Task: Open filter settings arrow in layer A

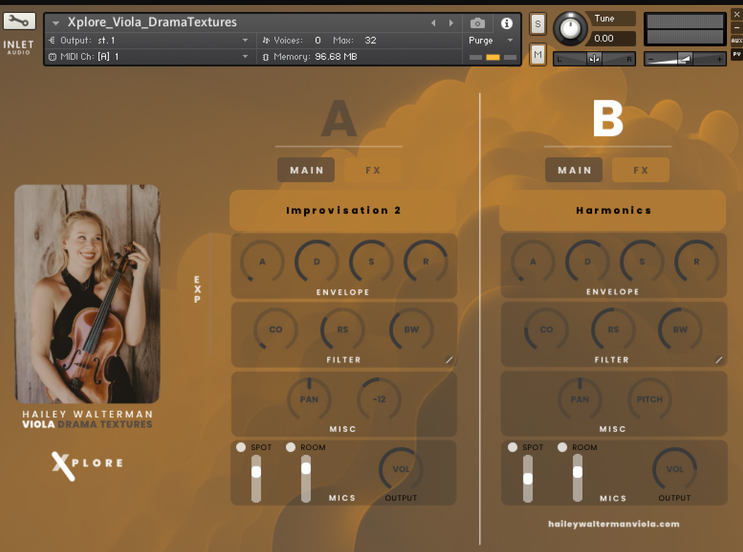Action: pyautogui.click(x=449, y=360)
